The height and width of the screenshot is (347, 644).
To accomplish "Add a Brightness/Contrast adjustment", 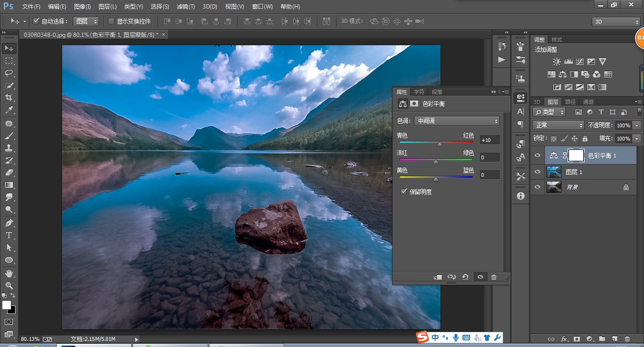I will pyautogui.click(x=557, y=62).
